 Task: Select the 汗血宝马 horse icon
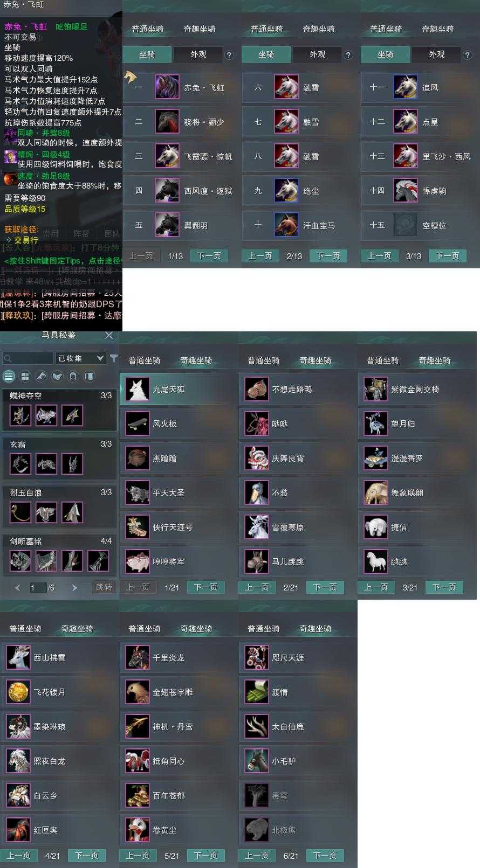pyautogui.click(x=286, y=225)
